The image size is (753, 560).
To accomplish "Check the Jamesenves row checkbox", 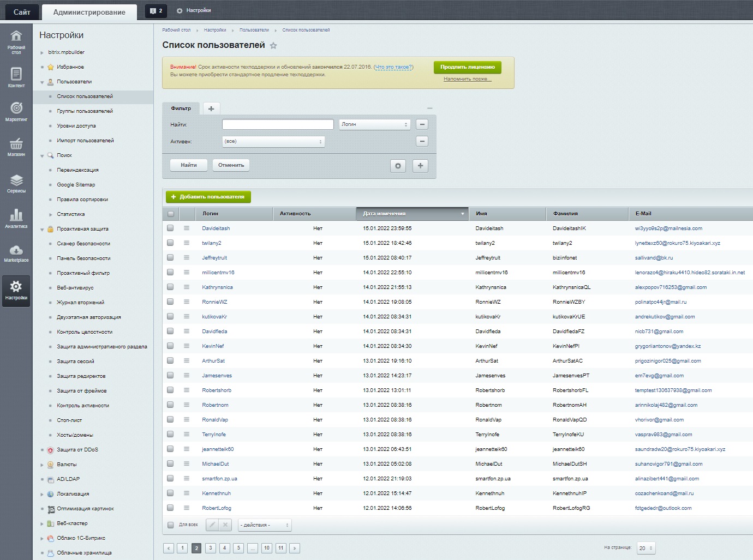I will 170,375.
